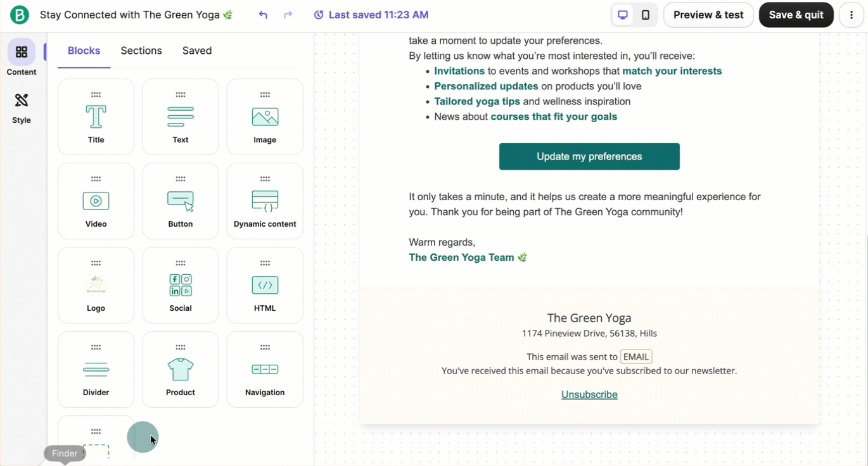Click the 'Personalized updates' bullet text
868x466 pixels.
click(486, 86)
